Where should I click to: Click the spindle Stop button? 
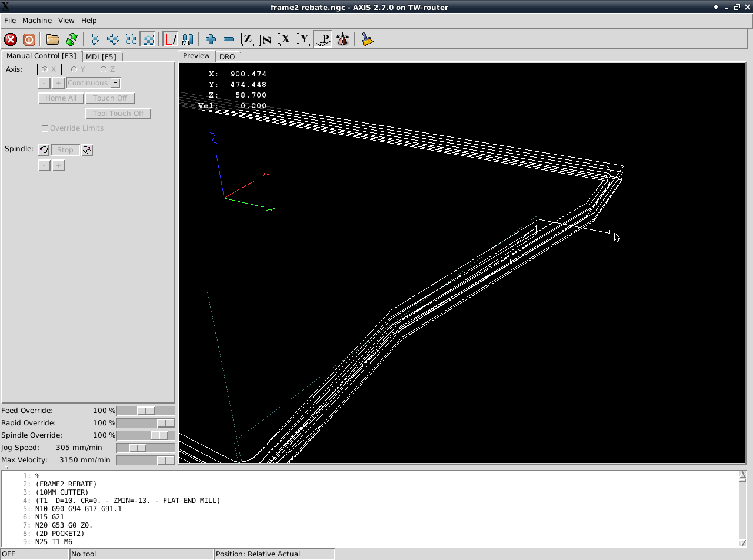tap(65, 150)
